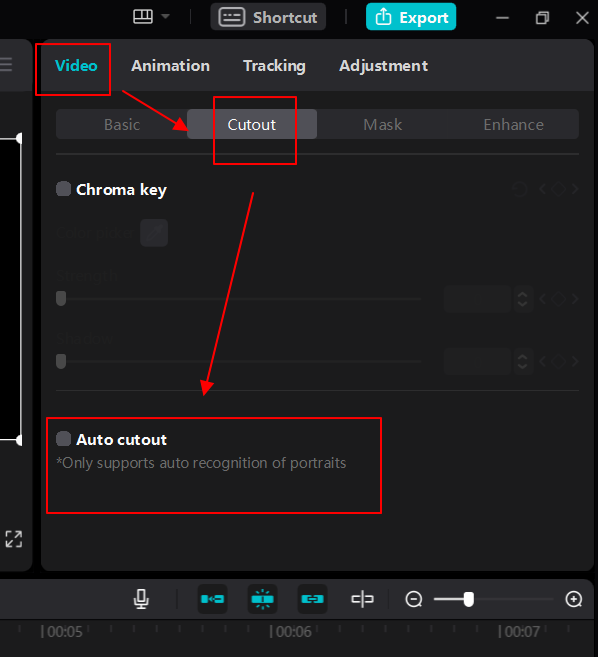598x657 pixels.
Task: Restore down the window
Action: coord(542,18)
